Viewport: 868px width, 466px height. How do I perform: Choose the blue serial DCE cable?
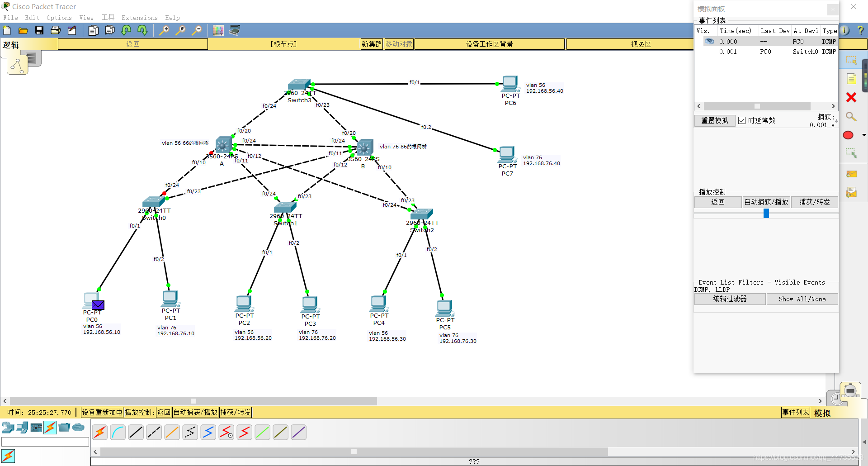click(x=208, y=433)
